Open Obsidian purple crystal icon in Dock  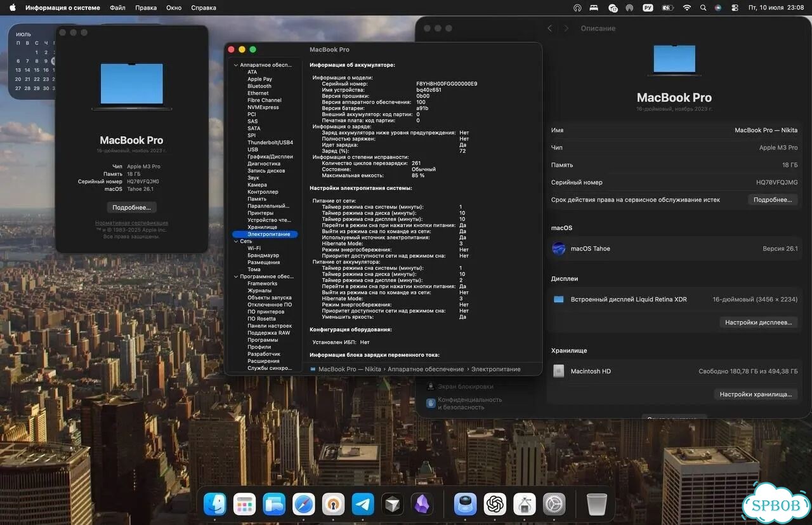(x=422, y=504)
